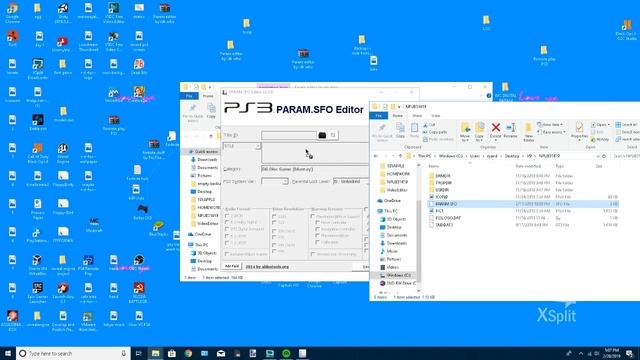Image resolution: width=640 pixels, height=360 pixels.
Task: Click the Rename icon in Organize group
Action: [x=510, y=131]
